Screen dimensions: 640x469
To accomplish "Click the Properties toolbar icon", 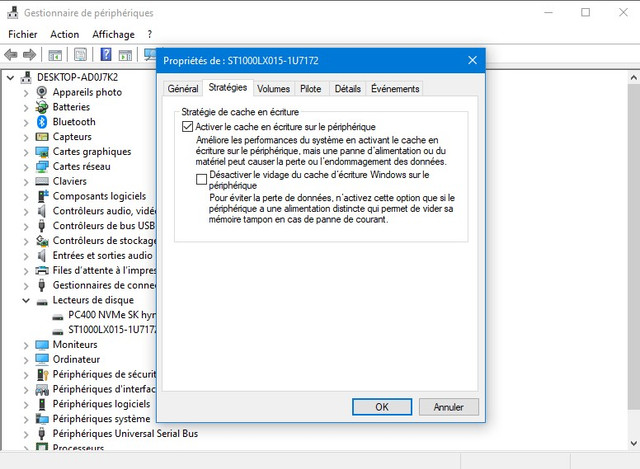I will 80,54.
